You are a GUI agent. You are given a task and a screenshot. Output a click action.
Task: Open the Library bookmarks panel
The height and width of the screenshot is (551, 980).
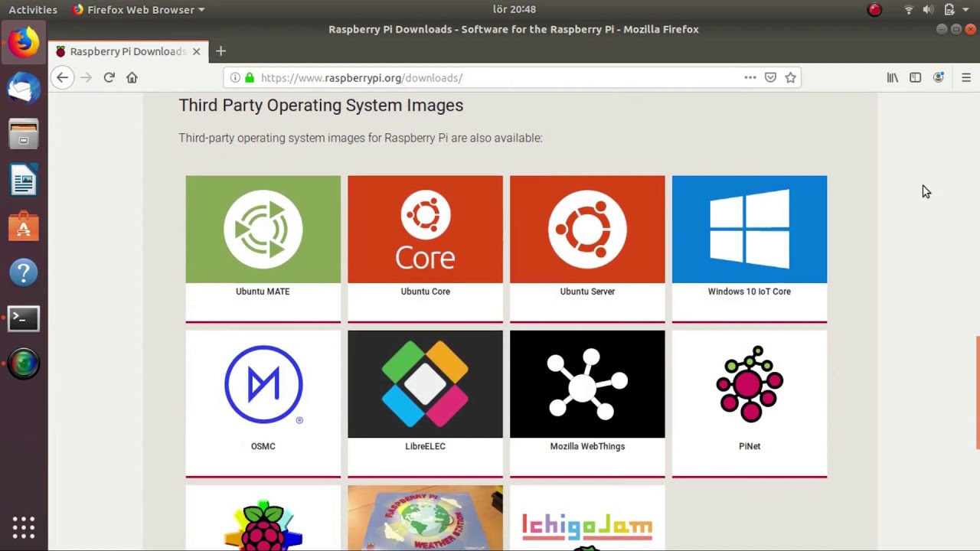892,77
